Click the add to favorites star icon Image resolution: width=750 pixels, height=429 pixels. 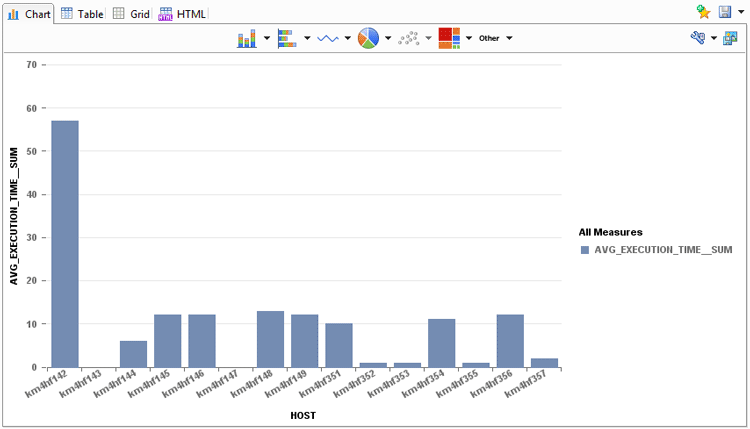point(704,12)
